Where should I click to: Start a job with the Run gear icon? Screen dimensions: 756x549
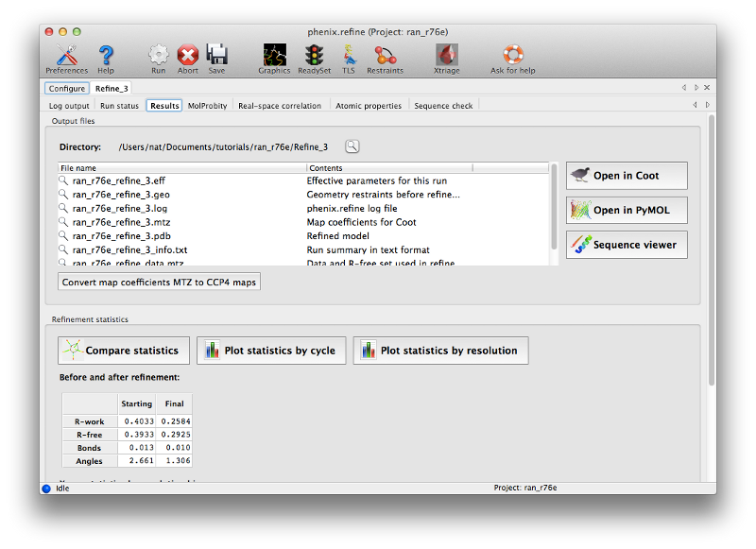pyautogui.click(x=158, y=55)
